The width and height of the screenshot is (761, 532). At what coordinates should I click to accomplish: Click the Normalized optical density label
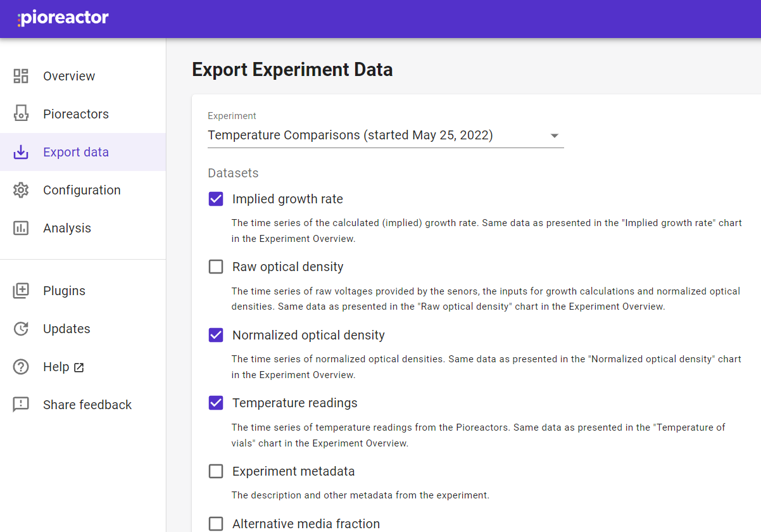click(308, 335)
